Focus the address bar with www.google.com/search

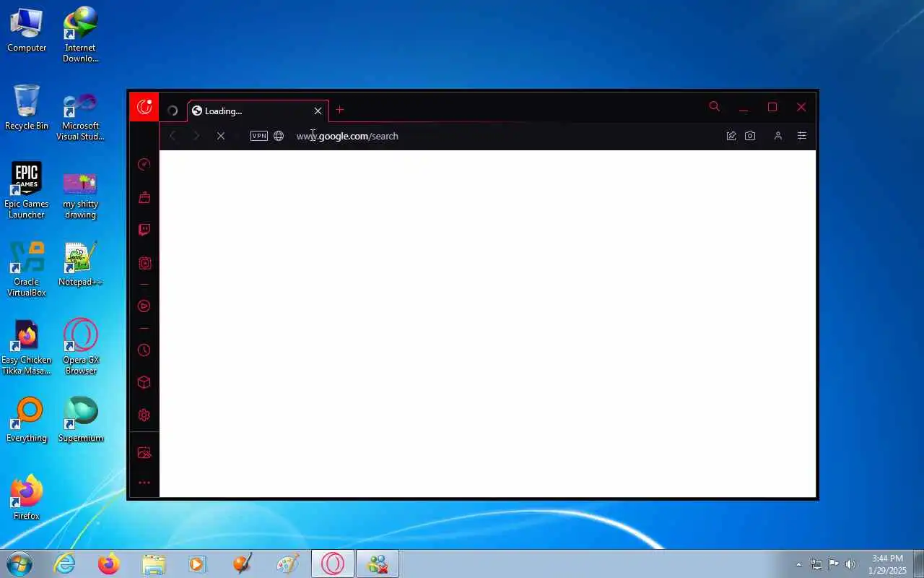pos(505,136)
